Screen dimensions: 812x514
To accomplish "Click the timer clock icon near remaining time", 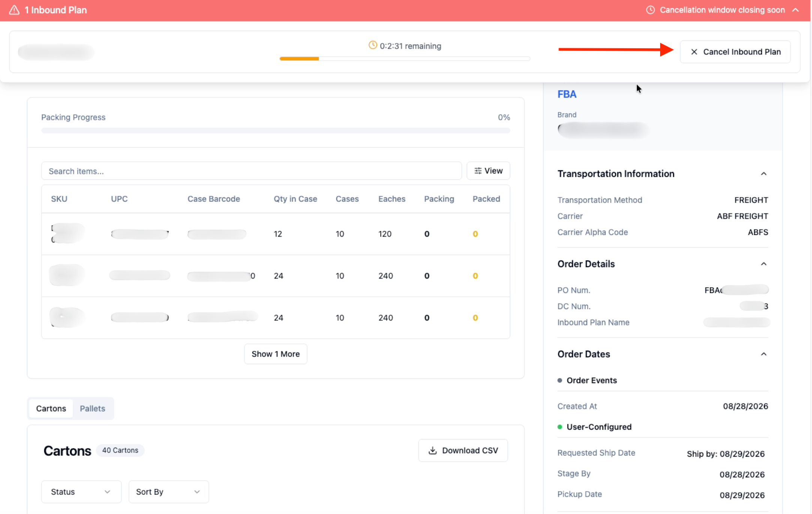I will pos(373,45).
